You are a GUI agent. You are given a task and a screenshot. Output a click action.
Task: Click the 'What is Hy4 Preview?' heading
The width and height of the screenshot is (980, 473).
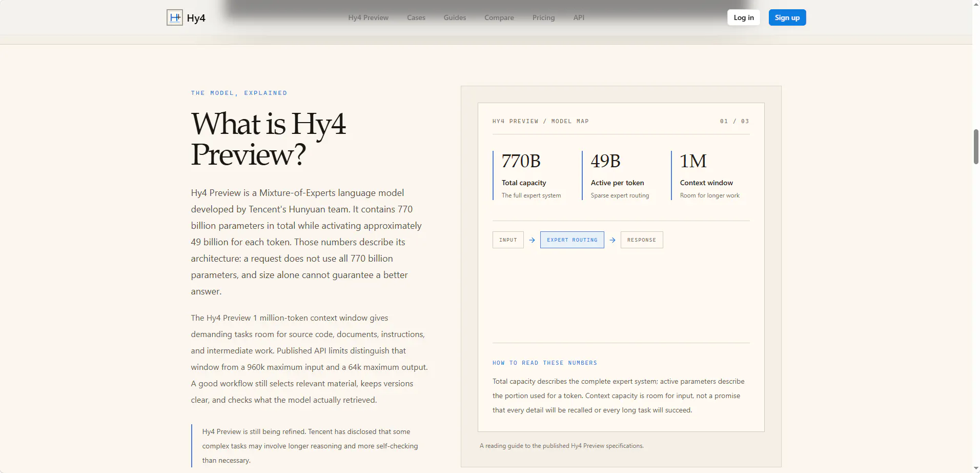click(269, 139)
